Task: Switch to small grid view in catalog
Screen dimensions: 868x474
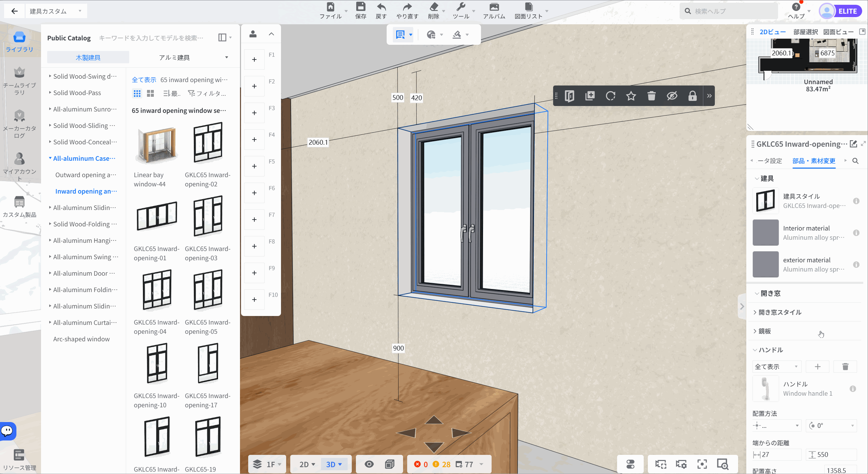Action: pyautogui.click(x=137, y=93)
